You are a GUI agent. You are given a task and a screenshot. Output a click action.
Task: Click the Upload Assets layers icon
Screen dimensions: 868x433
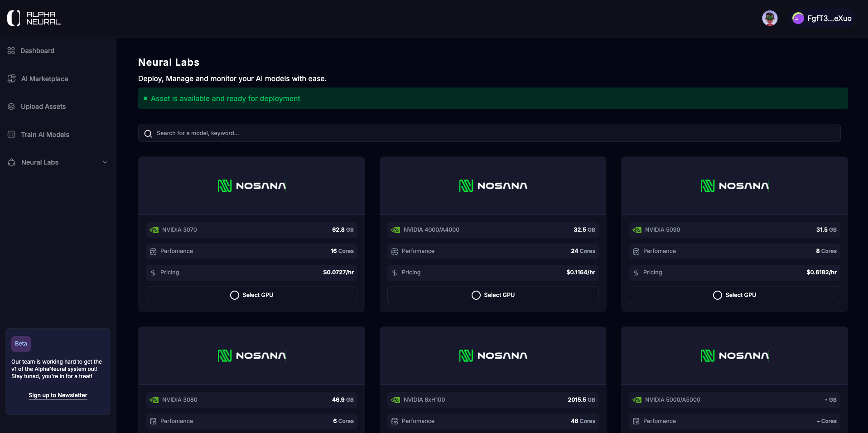pos(11,107)
